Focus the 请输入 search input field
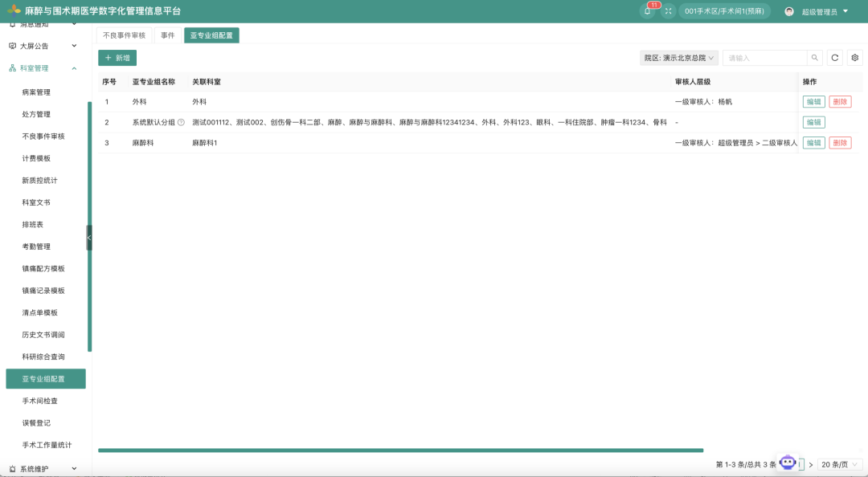The height and width of the screenshot is (477, 868). [764, 58]
